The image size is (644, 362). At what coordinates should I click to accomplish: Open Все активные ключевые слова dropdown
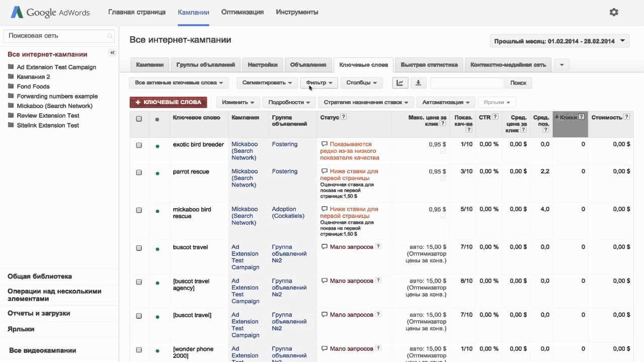179,83
